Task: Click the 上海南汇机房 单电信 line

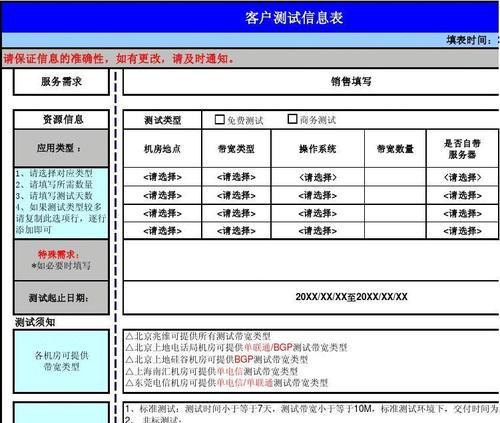Action: tap(212, 371)
